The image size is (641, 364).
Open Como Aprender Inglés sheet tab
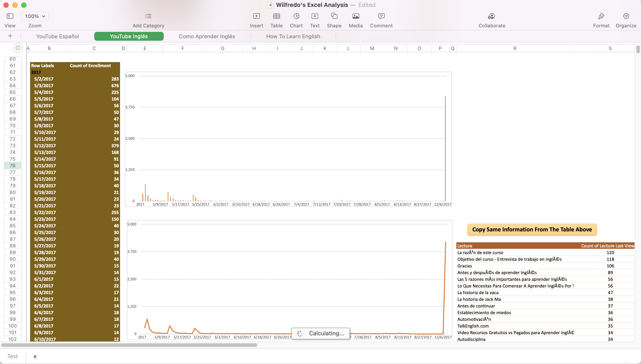point(207,36)
